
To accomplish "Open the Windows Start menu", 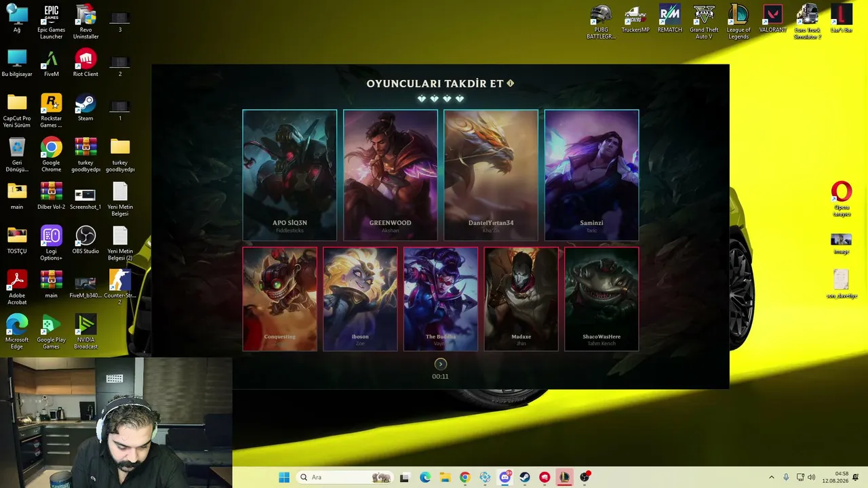I will pos(284,477).
